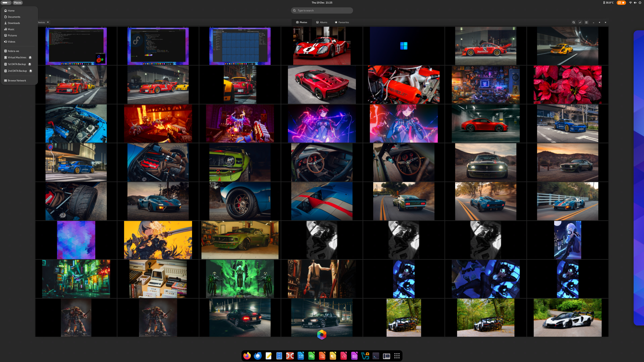
Task: Switch to the Favourites tab
Action: (x=342, y=22)
